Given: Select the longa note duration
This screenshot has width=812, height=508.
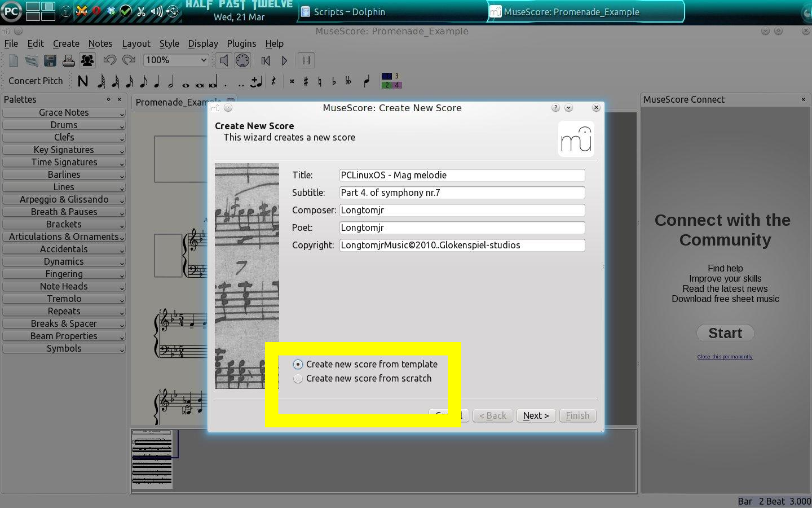Looking at the screenshot, I should [213, 82].
